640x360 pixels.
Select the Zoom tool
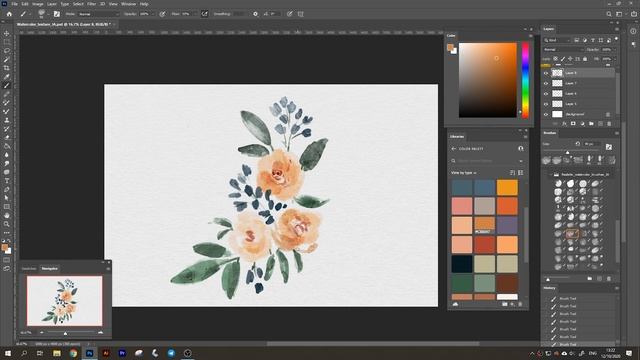[7, 224]
